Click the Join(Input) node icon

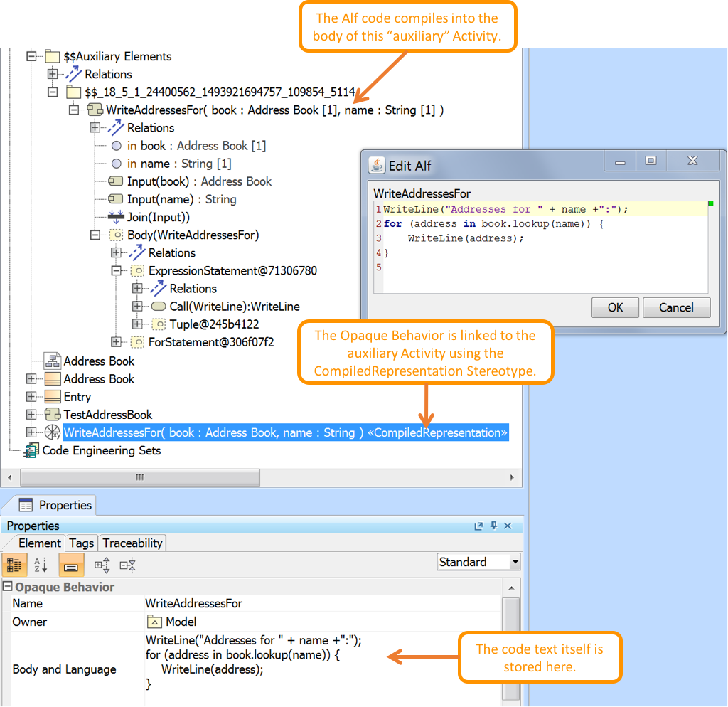coord(116,217)
